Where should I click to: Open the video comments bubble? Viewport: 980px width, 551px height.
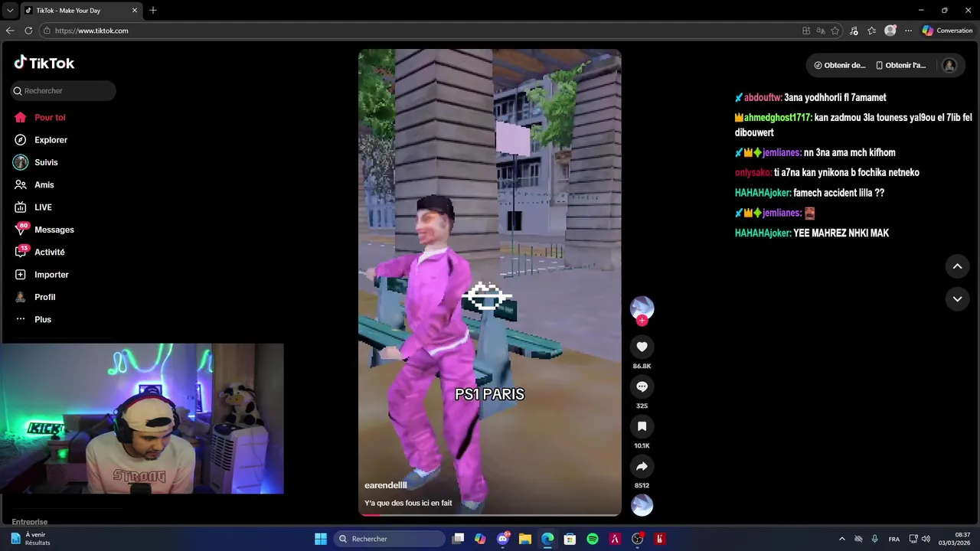point(642,386)
